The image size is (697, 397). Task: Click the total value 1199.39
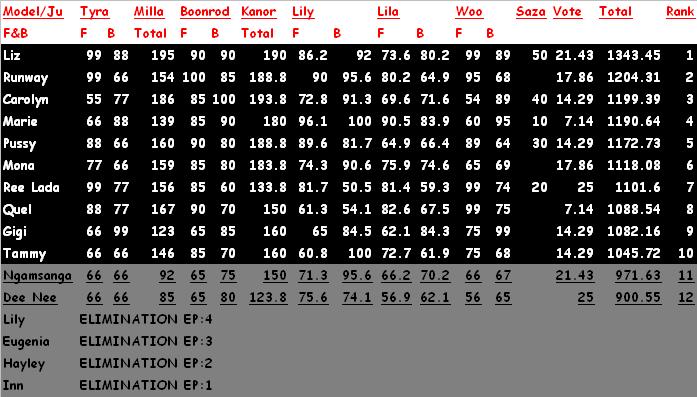point(633,99)
